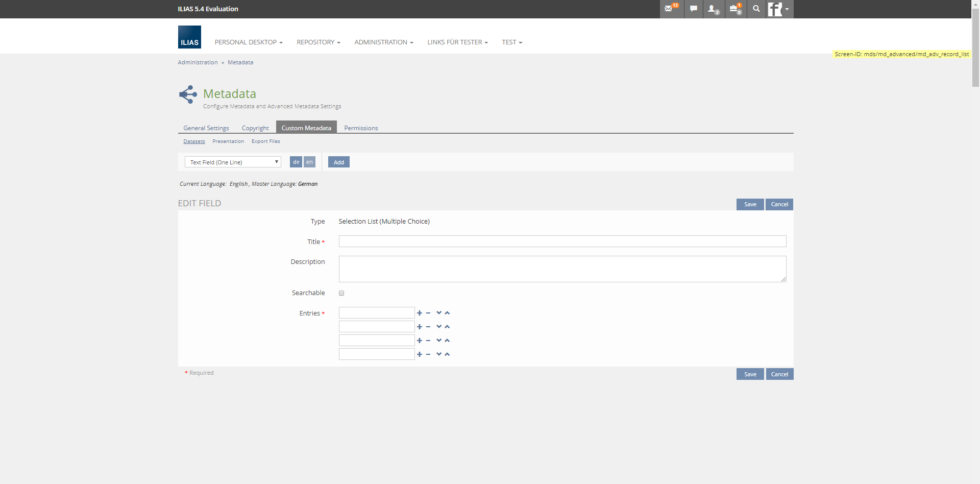Image resolution: width=980 pixels, height=484 pixels.
Task: Open the field type dropdown
Action: [233, 162]
